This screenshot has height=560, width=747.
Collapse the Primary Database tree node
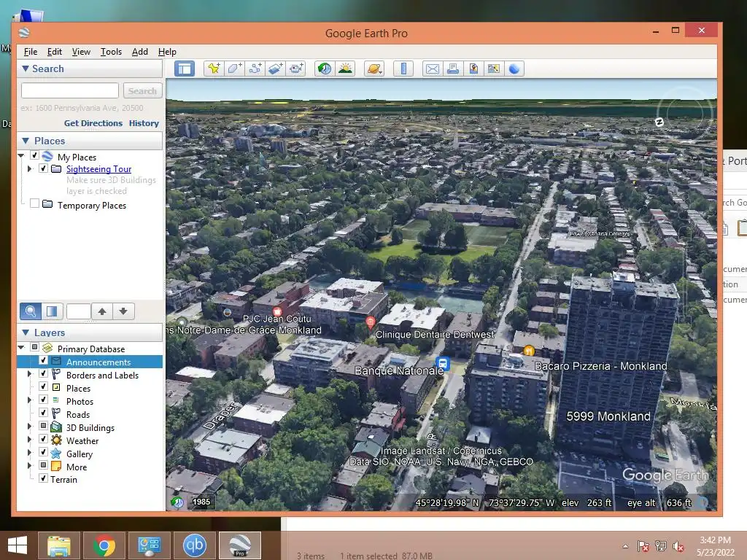tap(21, 347)
